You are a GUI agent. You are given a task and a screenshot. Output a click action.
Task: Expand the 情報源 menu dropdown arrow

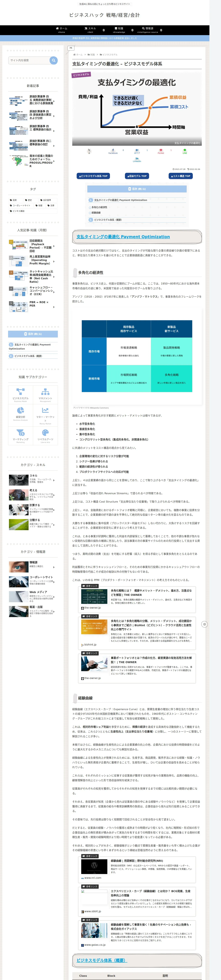pos(161,30)
